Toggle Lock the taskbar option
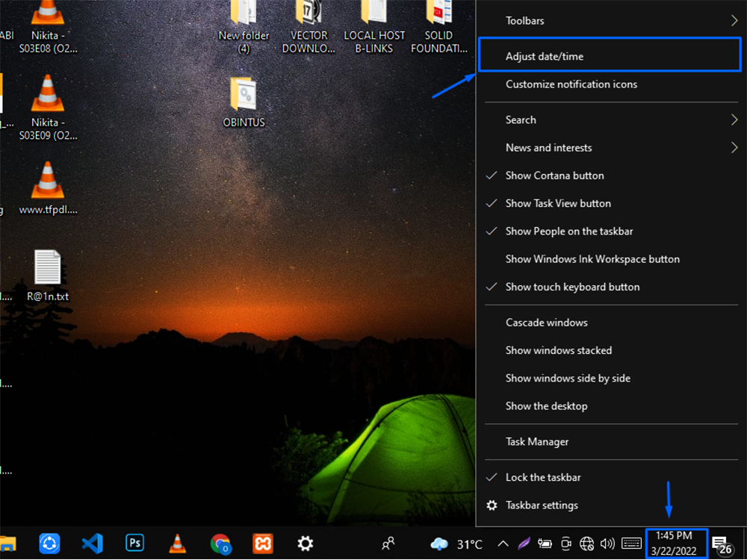747x560 pixels. [x=542, y=477]
